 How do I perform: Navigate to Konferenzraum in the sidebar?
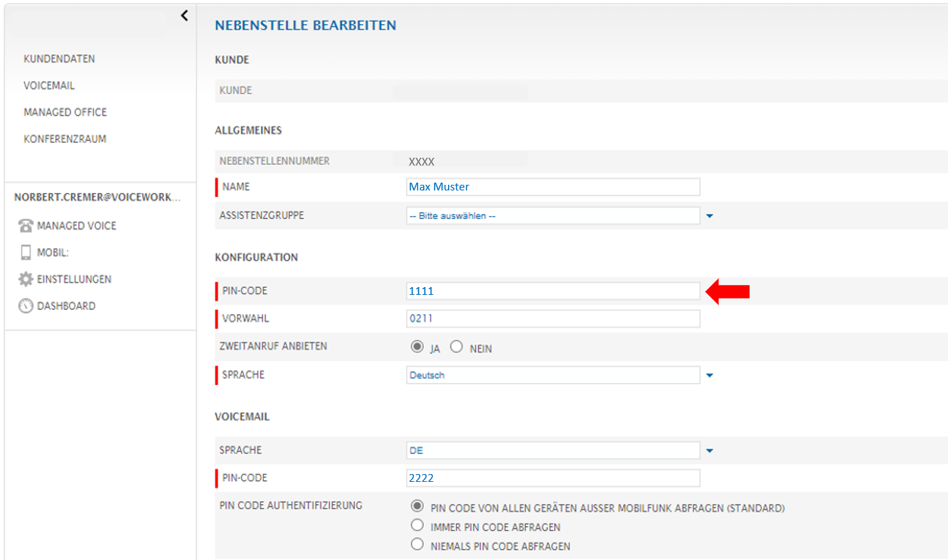(x=65, y=139)
